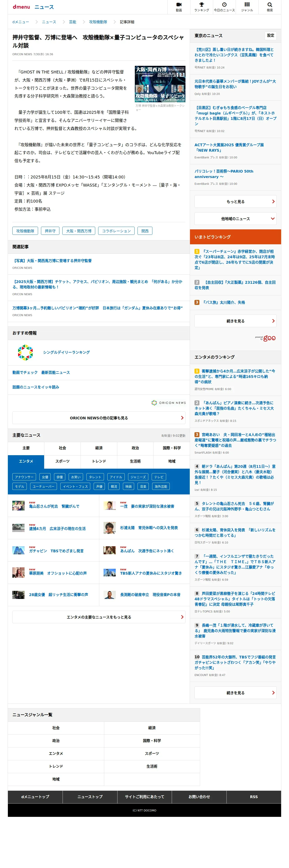
Task: Open thumbnail for 亀山忍さんが死去 story
Action: click(18, 505)
